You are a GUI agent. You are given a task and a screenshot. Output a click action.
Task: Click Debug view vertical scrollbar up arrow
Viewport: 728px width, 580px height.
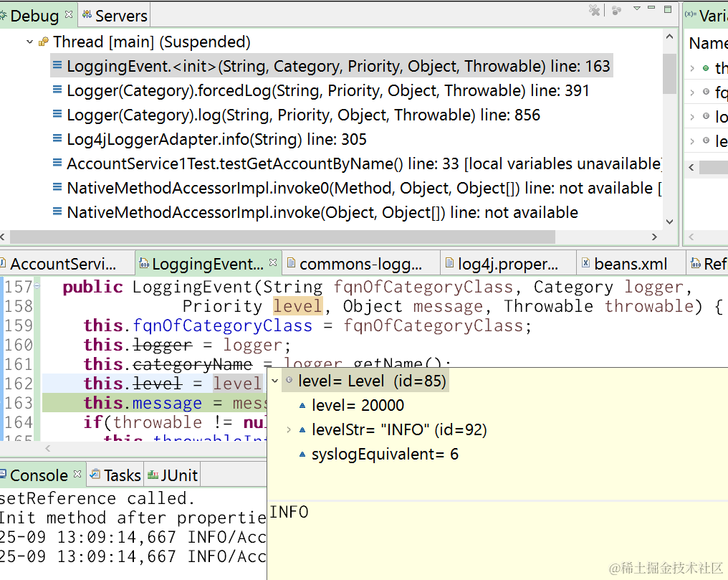[x=669, y=37]
